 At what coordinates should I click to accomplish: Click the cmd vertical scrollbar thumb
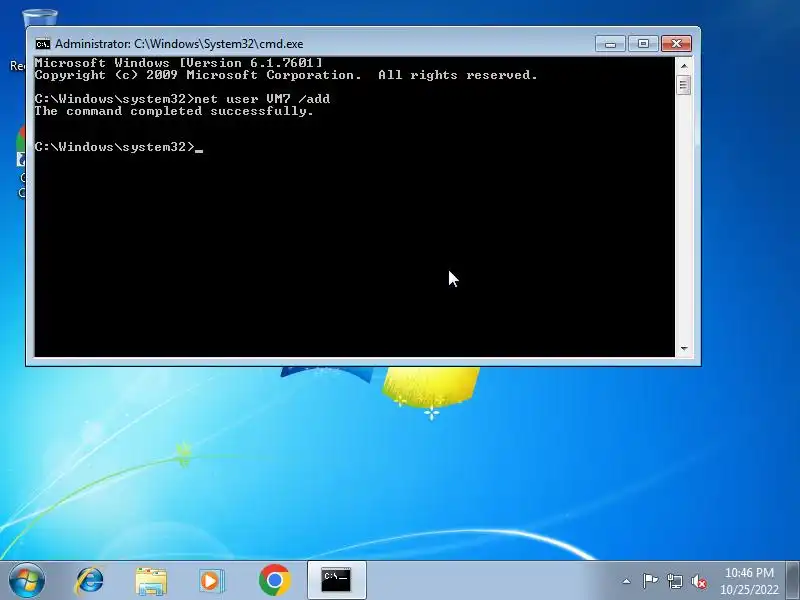pos(684,85)
